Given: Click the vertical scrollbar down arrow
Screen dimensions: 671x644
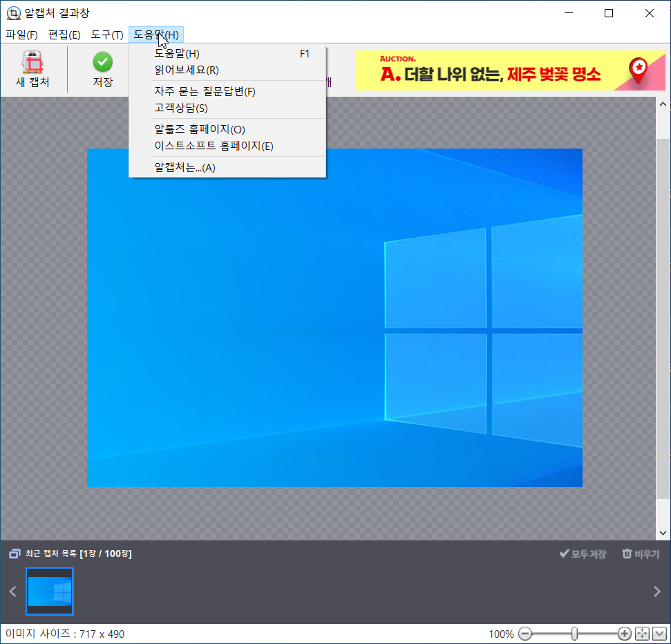Looking at the screenshot, I should coord(663,533).
